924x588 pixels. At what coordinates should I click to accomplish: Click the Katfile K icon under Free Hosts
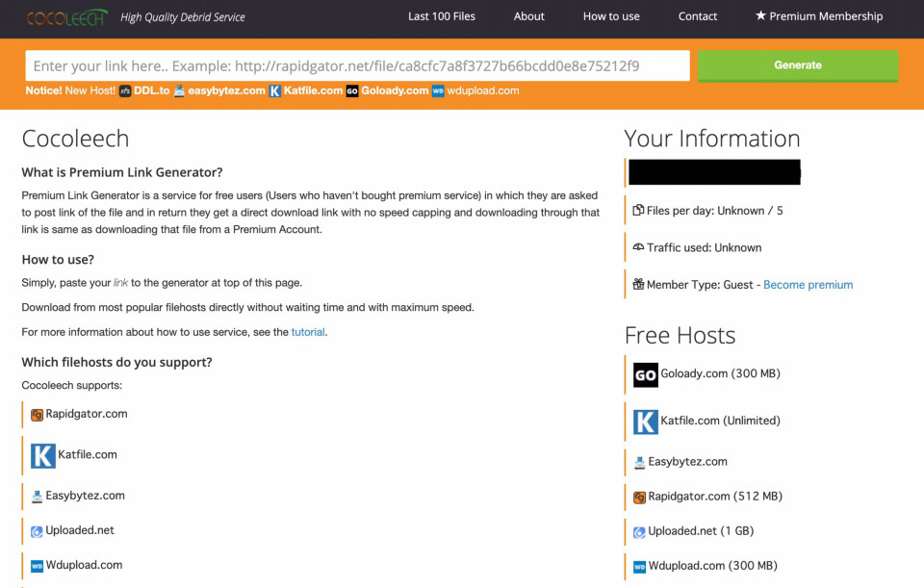(x=645, y=422)
